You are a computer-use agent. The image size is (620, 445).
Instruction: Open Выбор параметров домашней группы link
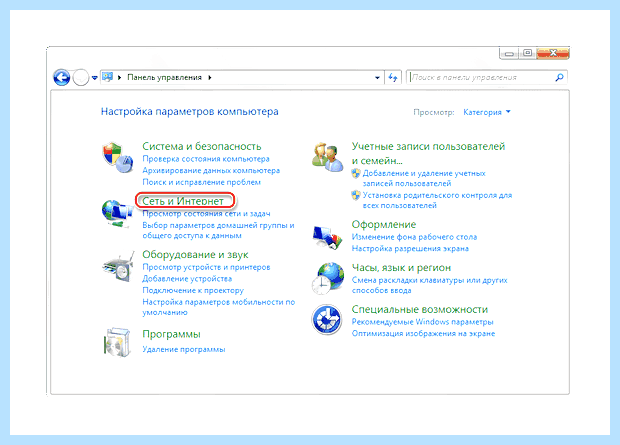pyautogui.click(x=218, y=230)
